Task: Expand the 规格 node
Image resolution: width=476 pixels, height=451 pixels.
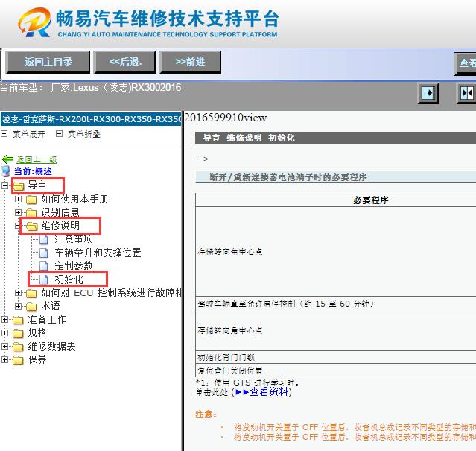Action: (x=4, y=333)
